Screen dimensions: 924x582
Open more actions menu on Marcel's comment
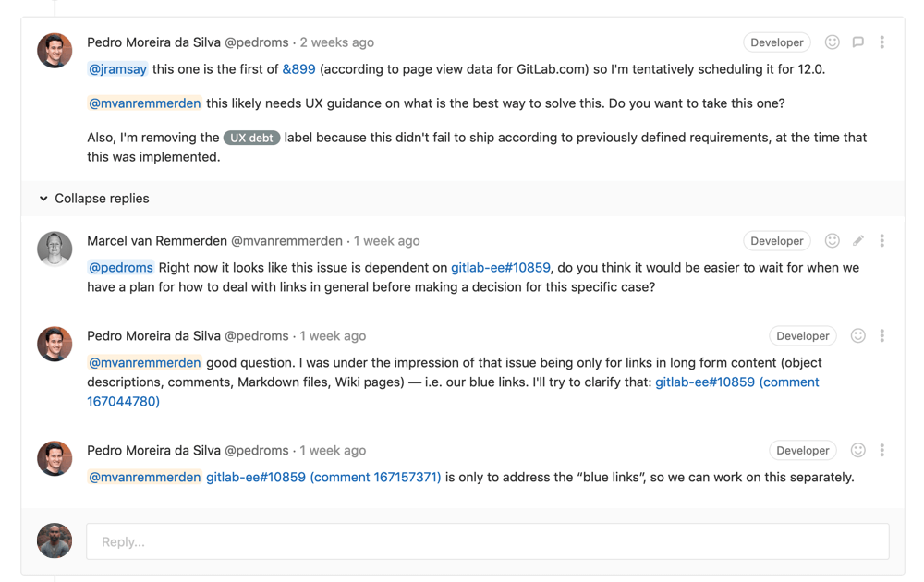(881, 240)
